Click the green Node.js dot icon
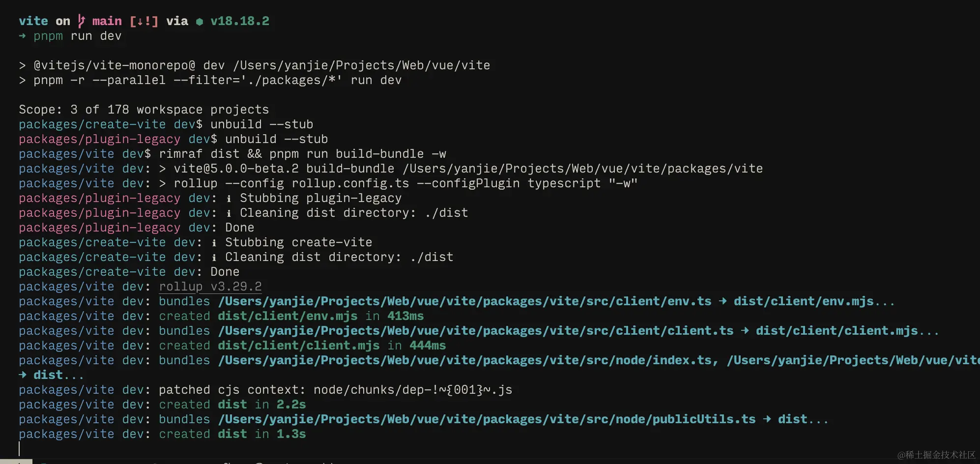Viewport: 980px width, 464px height. [x=199, y=22]
